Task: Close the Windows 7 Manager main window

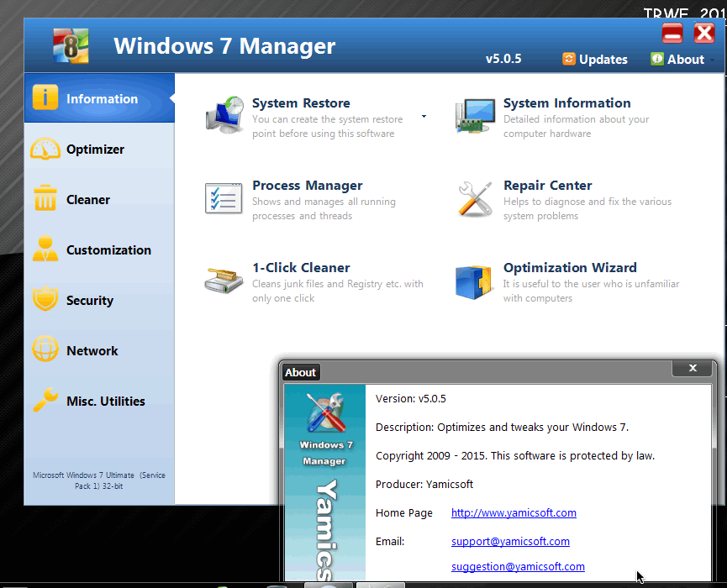Action: [x=704, y=34]
